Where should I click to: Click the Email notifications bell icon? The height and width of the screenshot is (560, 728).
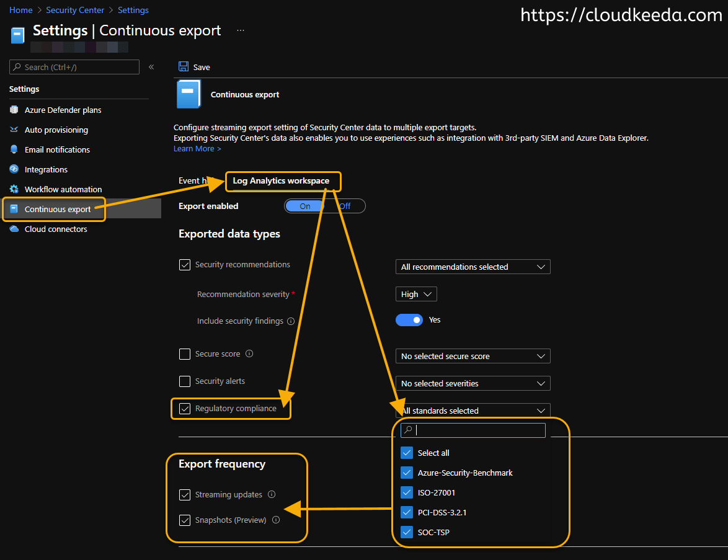click(x=14, y=149)
